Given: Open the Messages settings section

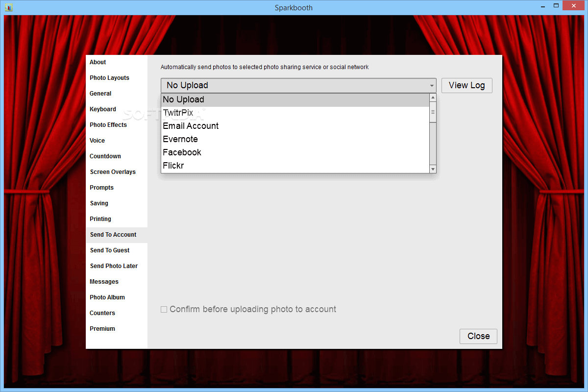Looking at the screenshot, I should pos(117,282).
